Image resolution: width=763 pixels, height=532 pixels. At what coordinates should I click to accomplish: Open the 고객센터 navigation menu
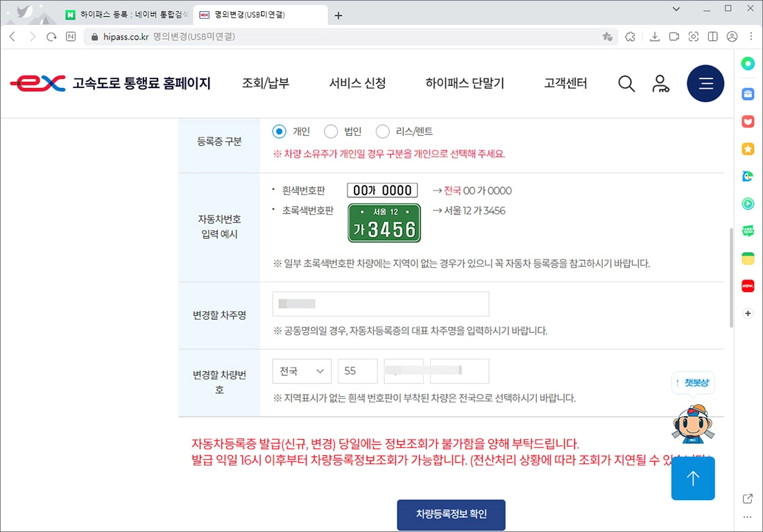(565, 83)
